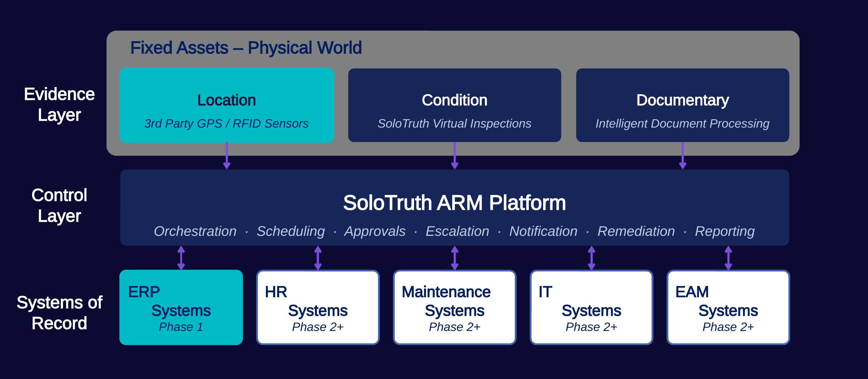Viewport: 868px width, 379px height.
Task: Click the double arrow above ERP Systems
Action: click(181, 258)
